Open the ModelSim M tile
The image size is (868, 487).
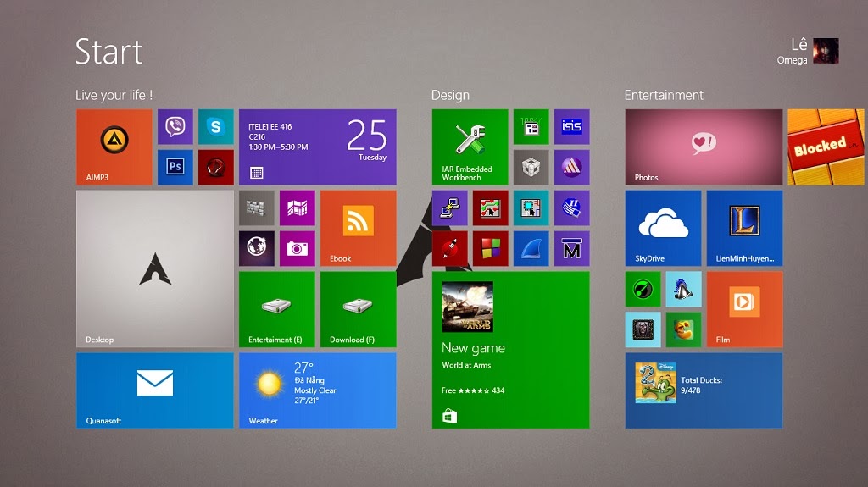point(572,248)
